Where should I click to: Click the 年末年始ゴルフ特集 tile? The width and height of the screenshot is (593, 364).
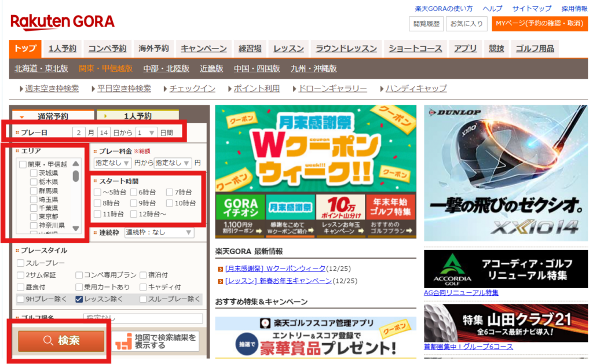click(390, 215)
